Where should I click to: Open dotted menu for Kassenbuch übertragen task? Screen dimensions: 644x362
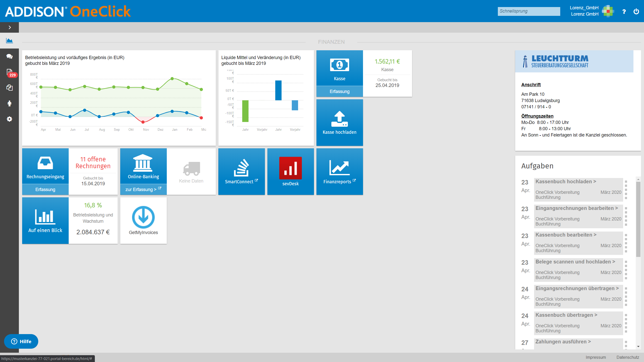[626, 323]
